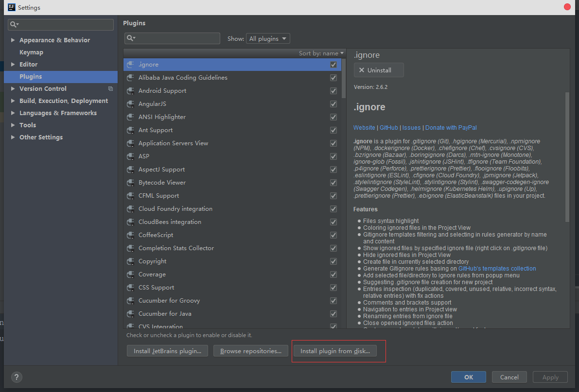The width and height of the screenshot is (579, 392).
Task: Click the AspectJ Support plugin icon
Action: click(130, 170)
